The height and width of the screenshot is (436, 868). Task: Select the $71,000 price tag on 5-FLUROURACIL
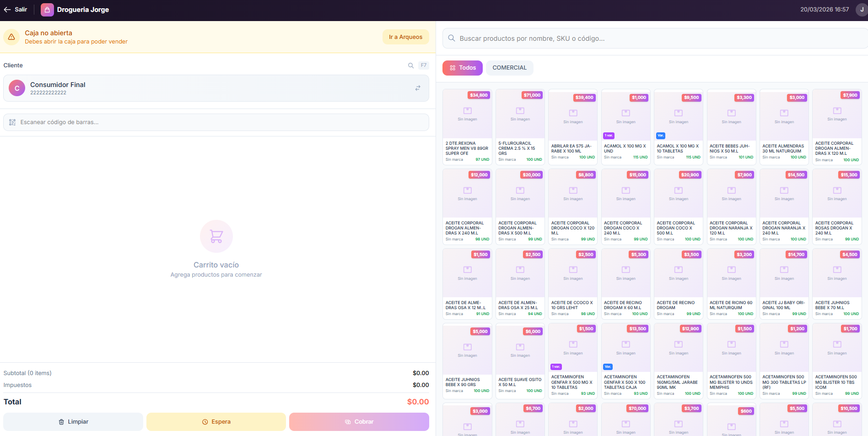pos(531,95)
